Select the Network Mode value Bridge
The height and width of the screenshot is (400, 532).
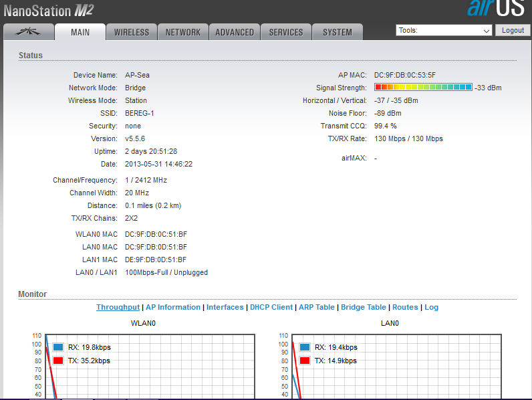pyautogui.click(x=135, y=88)
